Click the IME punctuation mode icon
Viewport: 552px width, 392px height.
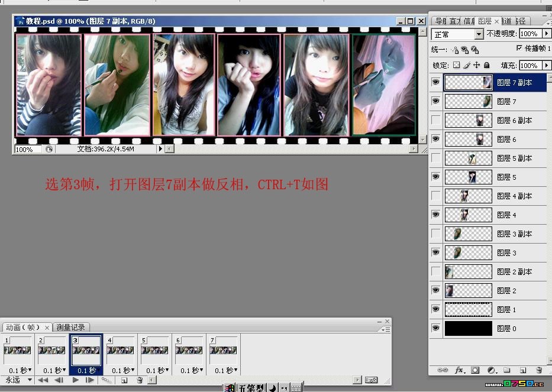point(284,388)
